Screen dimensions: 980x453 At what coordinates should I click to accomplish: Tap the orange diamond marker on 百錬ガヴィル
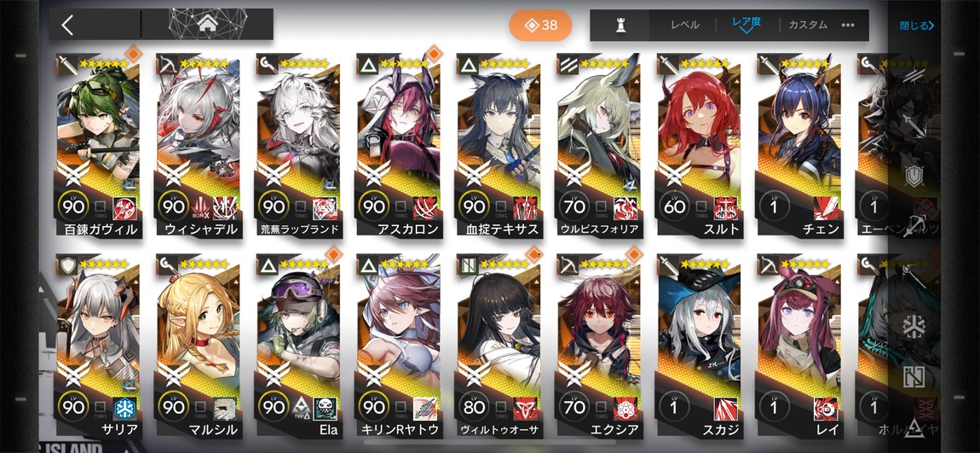pyautogui.click(x=133, y=55)
